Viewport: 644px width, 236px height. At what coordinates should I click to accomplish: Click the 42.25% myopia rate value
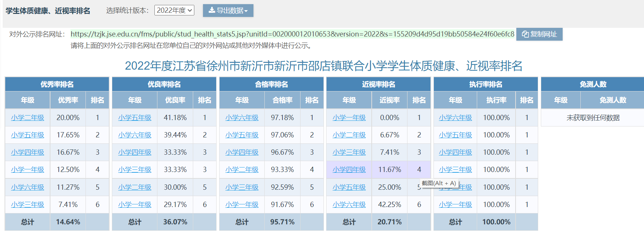(390, 204)
